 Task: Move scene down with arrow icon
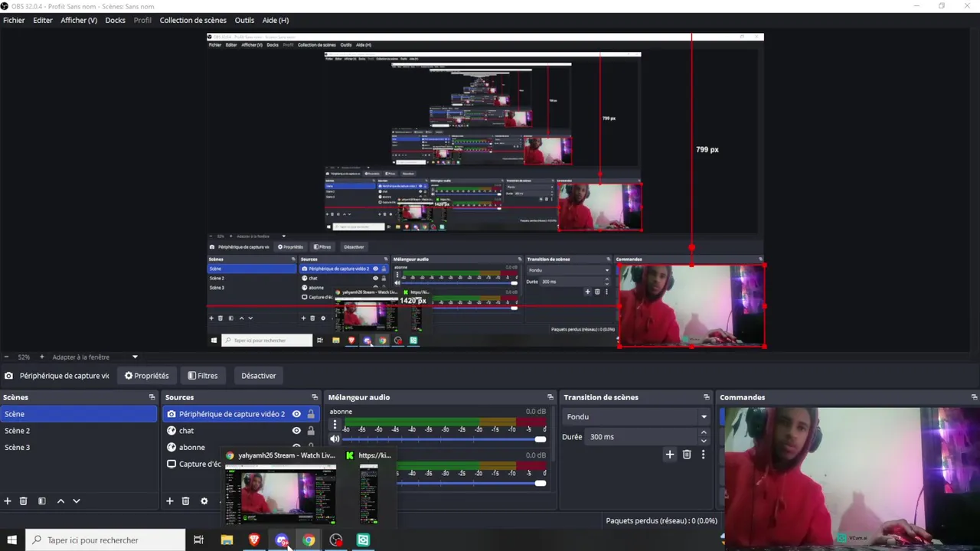[x=77, y=501]
